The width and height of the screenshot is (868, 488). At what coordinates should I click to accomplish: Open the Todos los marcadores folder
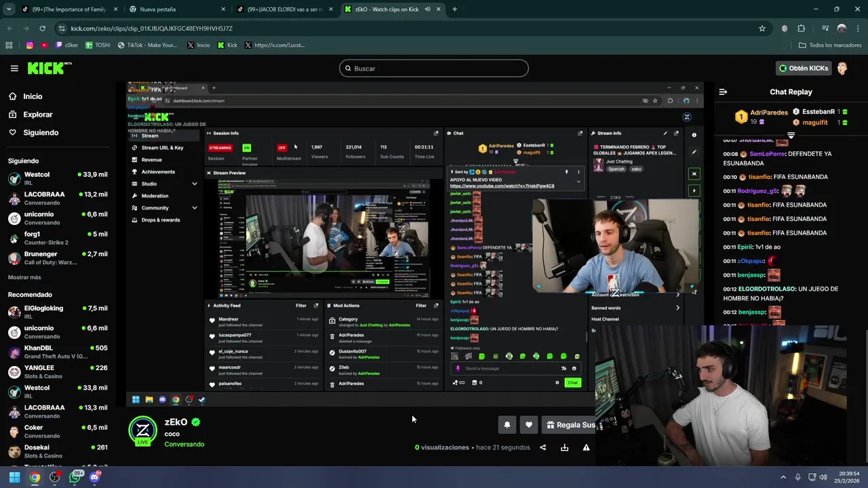click(x=830, y=45)
